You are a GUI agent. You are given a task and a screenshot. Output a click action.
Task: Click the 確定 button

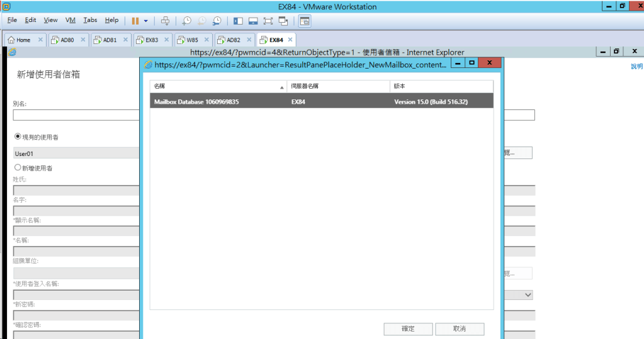(x=408, y=329)
